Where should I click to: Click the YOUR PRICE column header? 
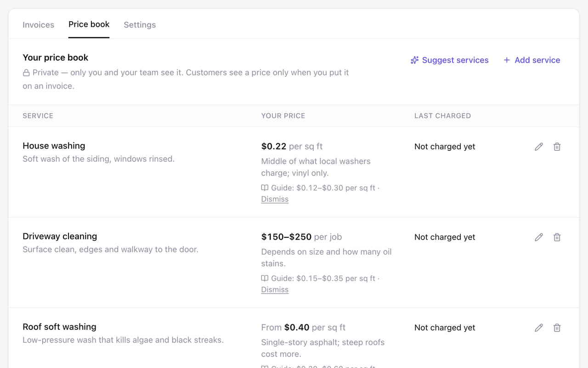point(283,116)
